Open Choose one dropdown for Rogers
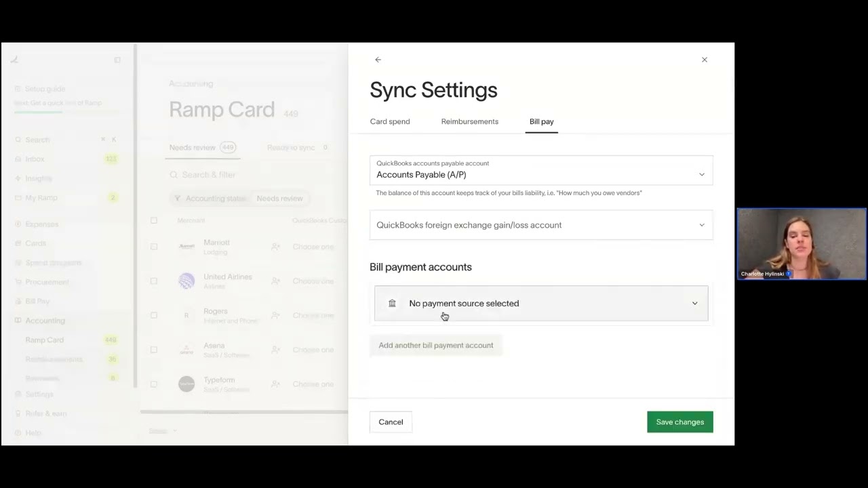Viewport: 868px width, 488px height. tap(313, 315)
